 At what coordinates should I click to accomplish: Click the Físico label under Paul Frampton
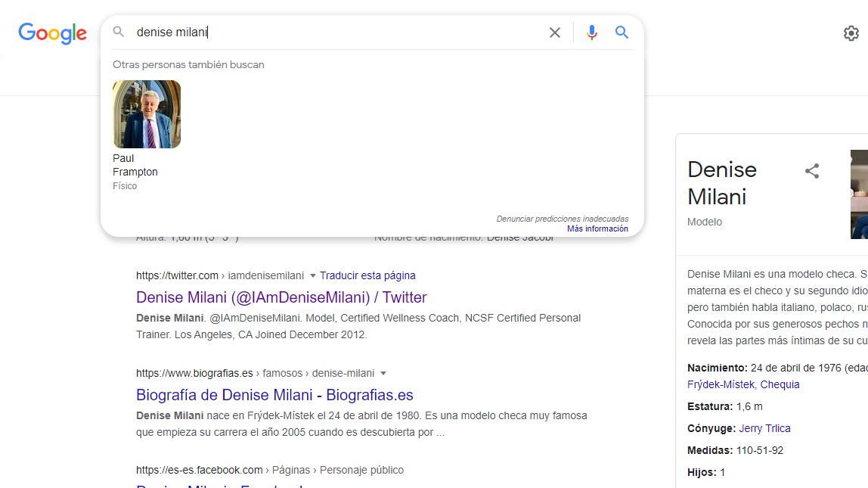click(125, 186)
